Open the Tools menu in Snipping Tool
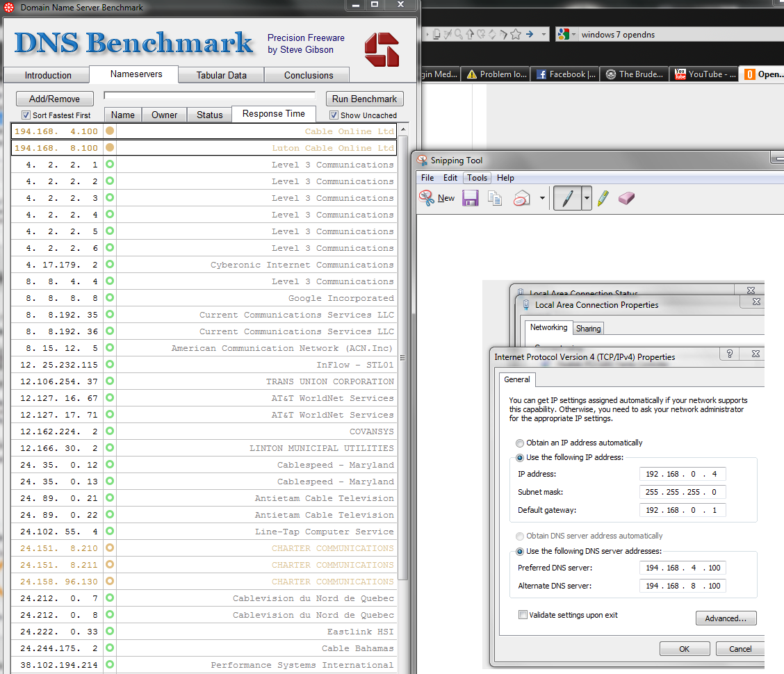Screen dimensions: 784x674 click(477, 177)
